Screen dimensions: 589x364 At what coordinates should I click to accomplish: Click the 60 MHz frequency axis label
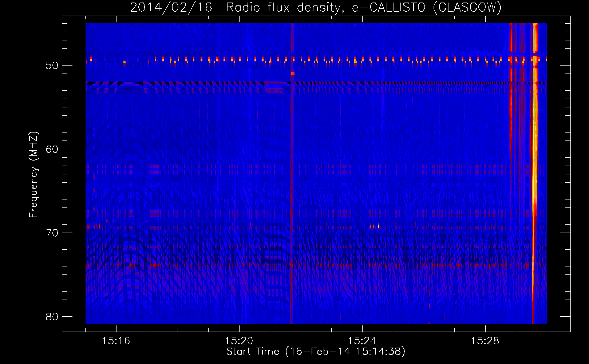coord(52,149)
